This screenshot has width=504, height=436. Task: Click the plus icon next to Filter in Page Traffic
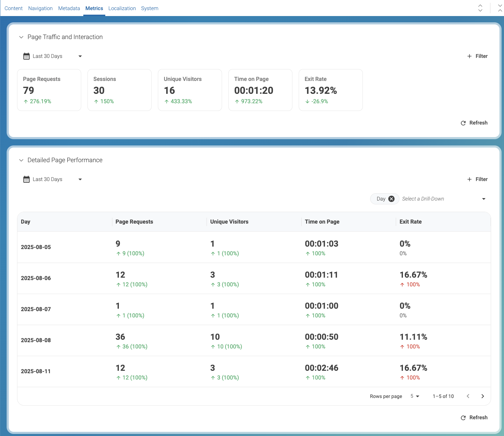coord(469,56)
